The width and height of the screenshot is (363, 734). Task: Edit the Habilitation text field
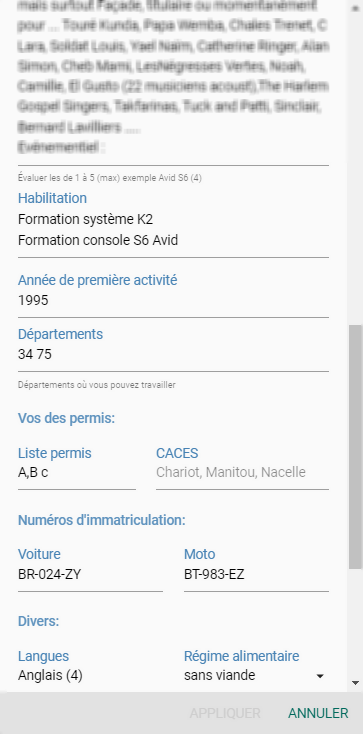click(173, 230)
